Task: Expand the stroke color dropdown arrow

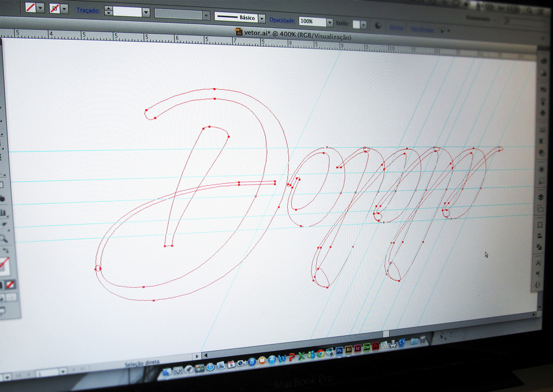Action: point(65,8)
